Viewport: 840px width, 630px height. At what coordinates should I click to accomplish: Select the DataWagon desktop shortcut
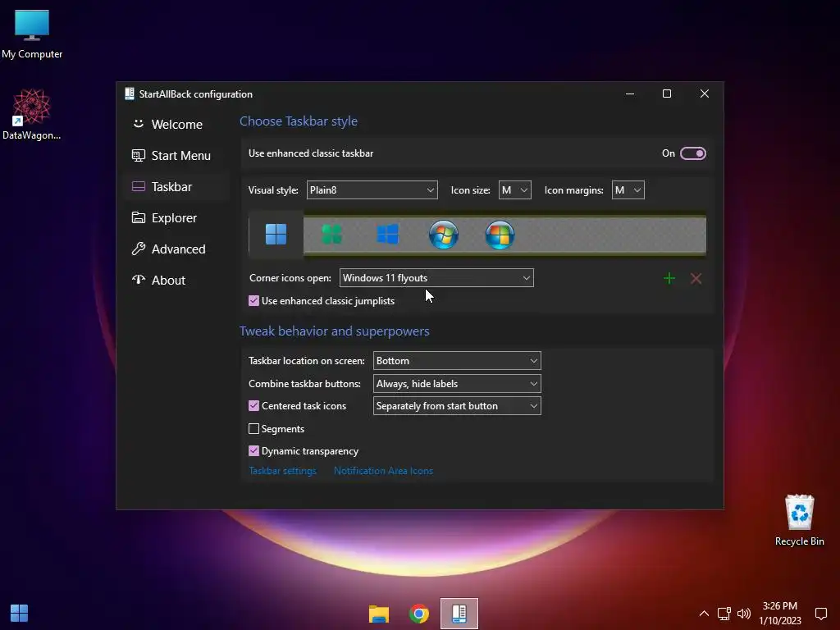coord(32,114)
